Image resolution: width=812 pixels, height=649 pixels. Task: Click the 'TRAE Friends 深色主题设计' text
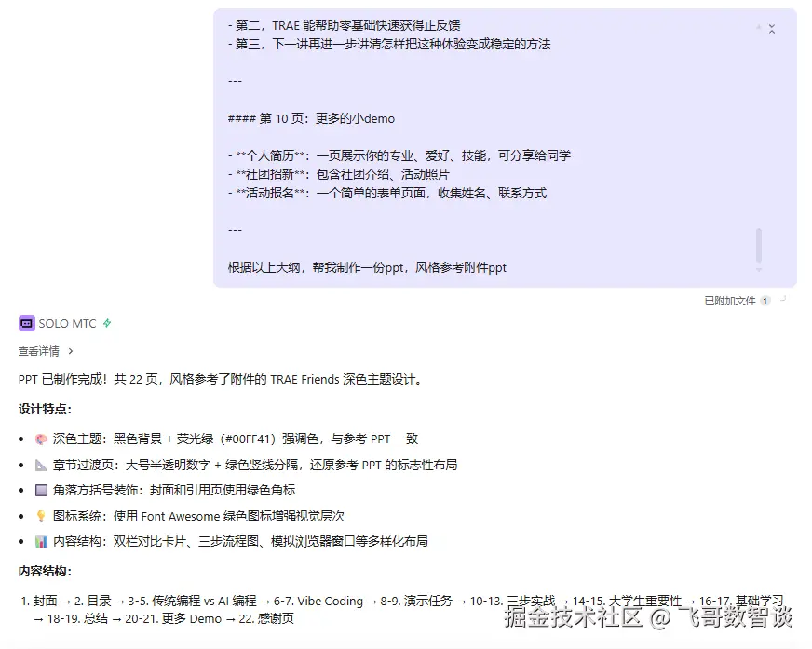pyautogui.click(x=344, y=380)
